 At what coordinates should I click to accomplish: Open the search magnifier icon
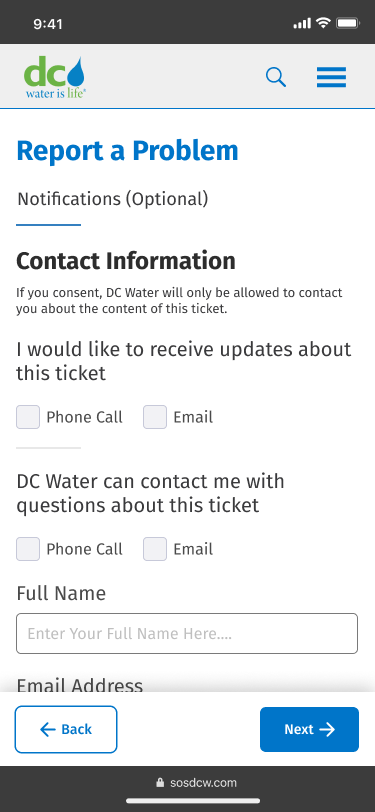click(x=276, y=78)
